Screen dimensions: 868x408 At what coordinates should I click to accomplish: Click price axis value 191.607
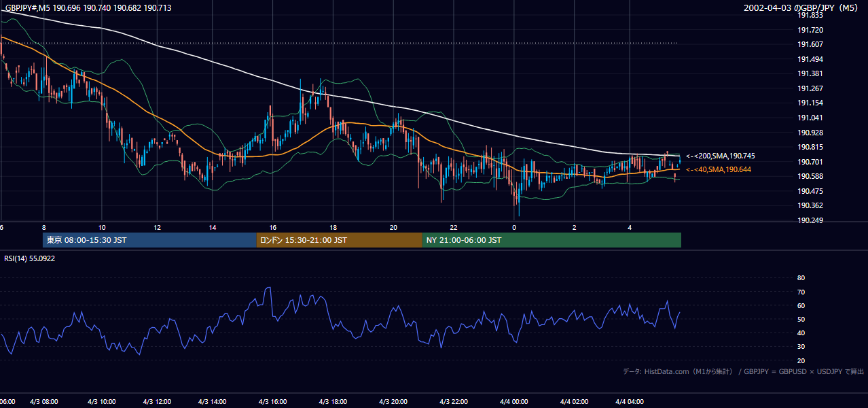[810, 44]
